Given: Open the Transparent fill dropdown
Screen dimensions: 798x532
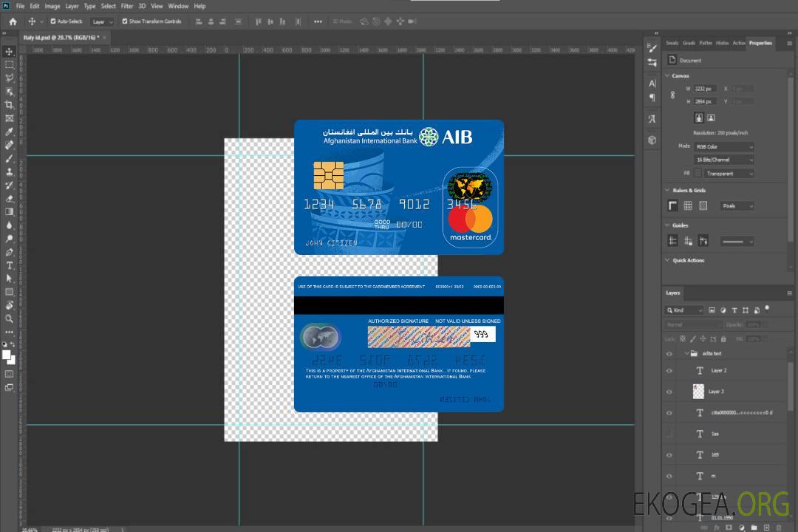Looking at the screenshot, I should pyautogui.click(x=729, y=174).
